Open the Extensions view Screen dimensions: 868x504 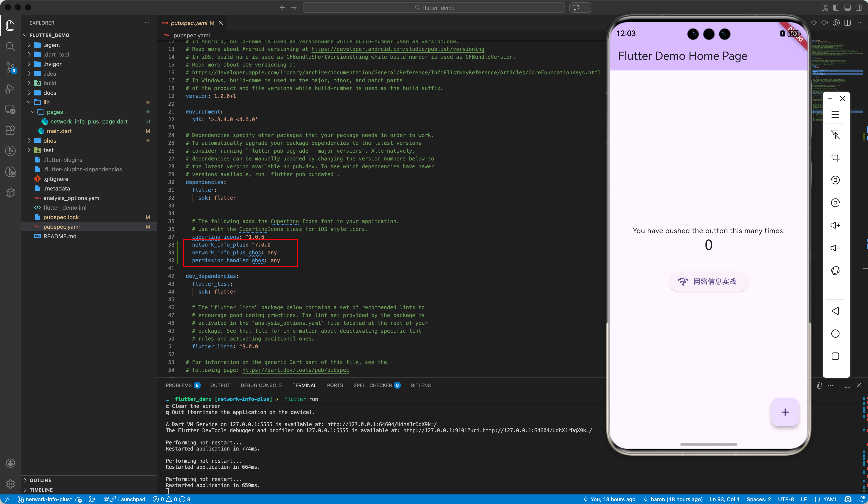(10, 130)
